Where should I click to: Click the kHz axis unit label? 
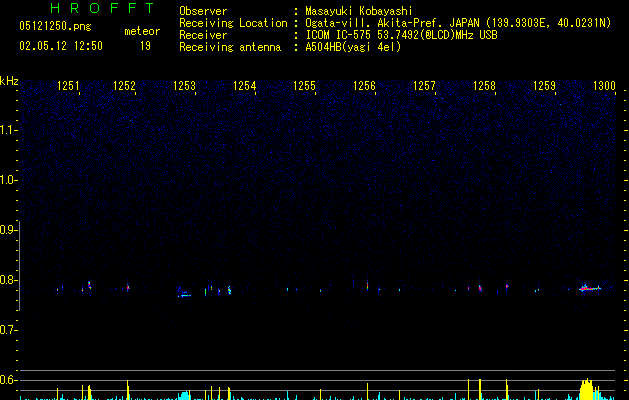point(9,81)
